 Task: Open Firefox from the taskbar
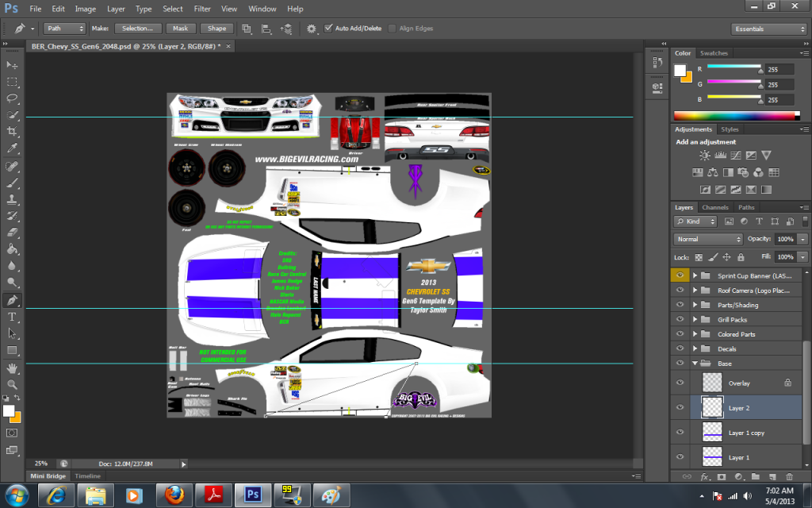(174, 495)
